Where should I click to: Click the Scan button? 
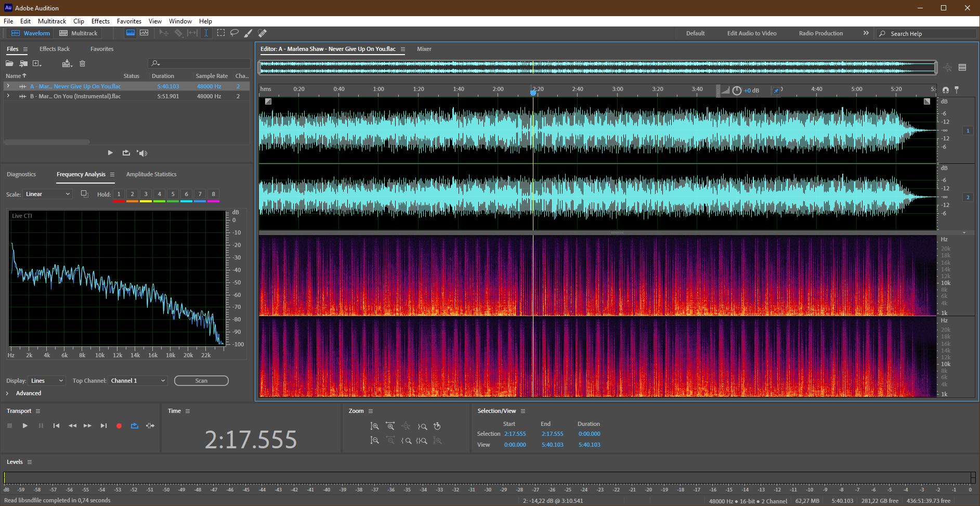tap(201, 381)
